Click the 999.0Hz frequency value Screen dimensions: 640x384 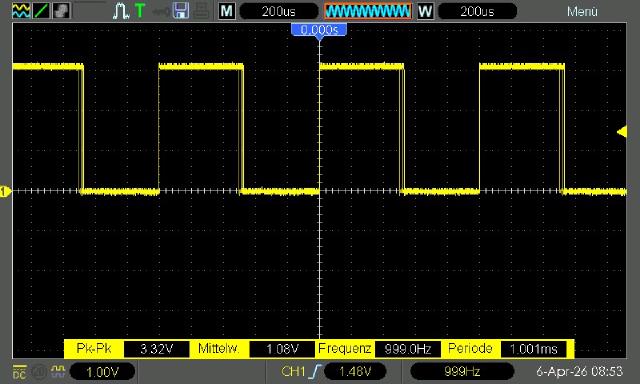tap(408, 349)
